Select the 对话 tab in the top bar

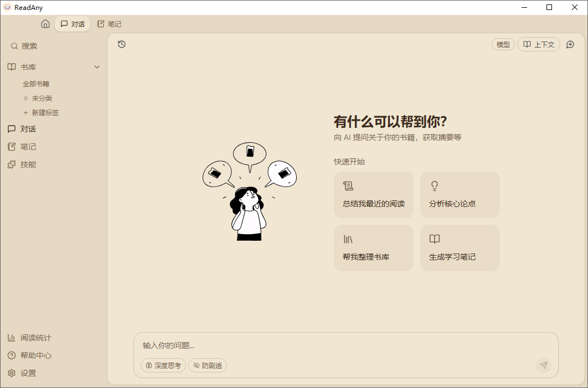coord(73,24)
